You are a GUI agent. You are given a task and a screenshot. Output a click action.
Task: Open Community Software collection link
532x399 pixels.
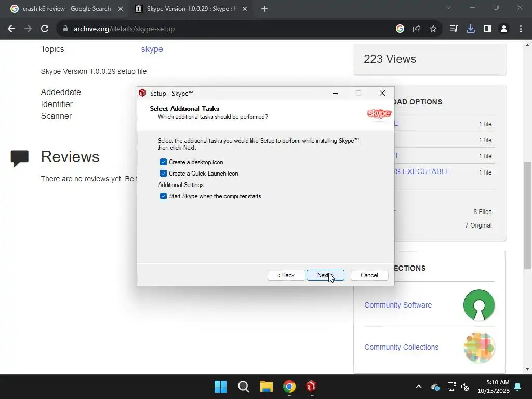[398, 305]
